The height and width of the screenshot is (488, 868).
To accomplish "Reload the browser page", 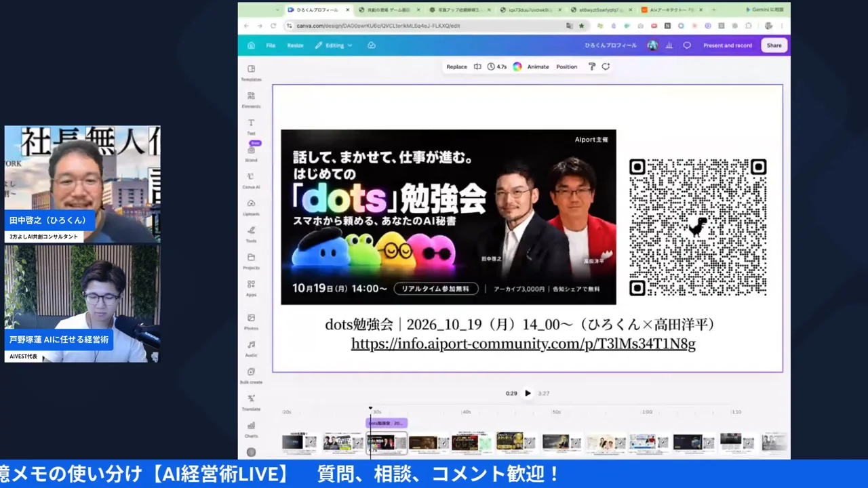I will tap(273, 26).
